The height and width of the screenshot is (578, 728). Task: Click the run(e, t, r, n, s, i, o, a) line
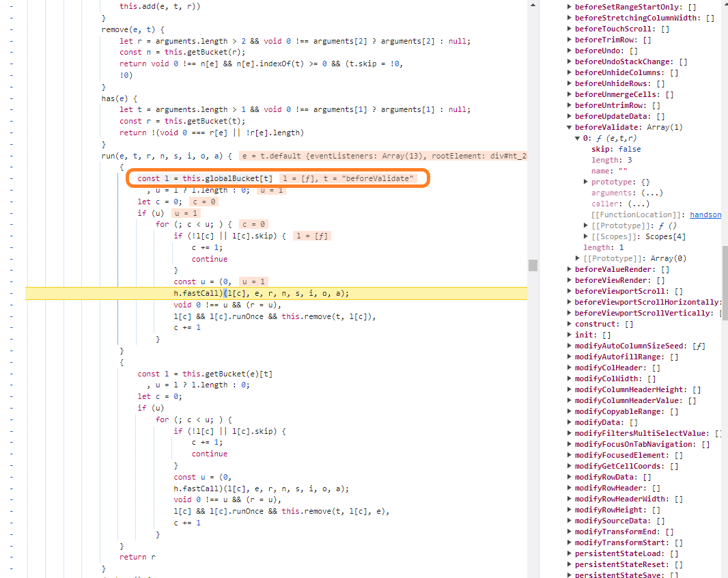(x=166, y=156)
